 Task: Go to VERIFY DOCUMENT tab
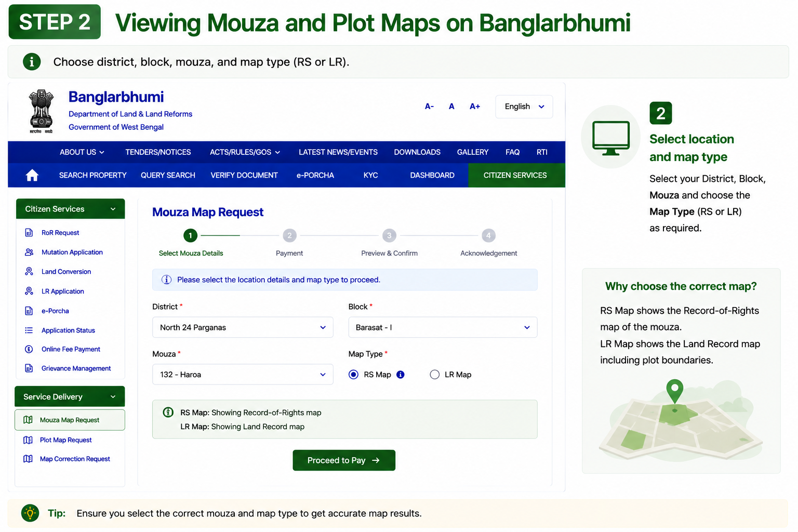click(x=244, y=176)
